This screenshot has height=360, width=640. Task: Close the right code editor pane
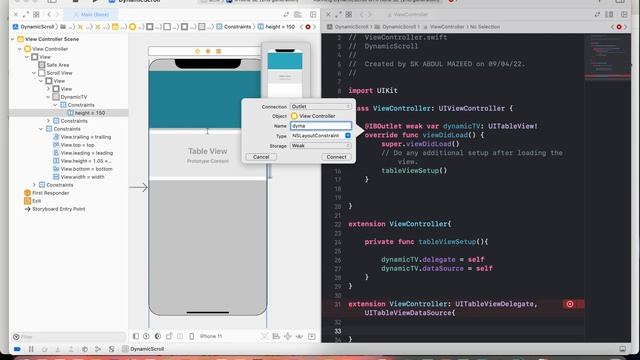click(x=328, y=14)
